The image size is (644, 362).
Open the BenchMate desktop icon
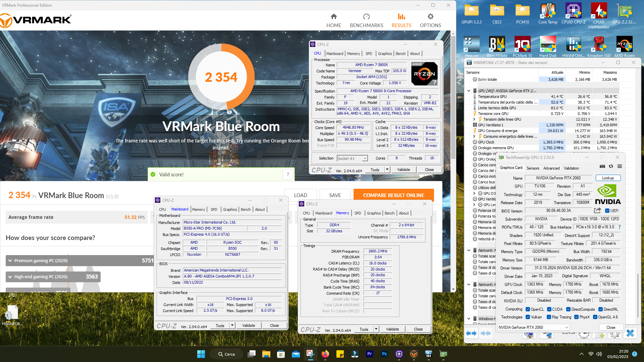pyautogui.click(x=497, y=47)
